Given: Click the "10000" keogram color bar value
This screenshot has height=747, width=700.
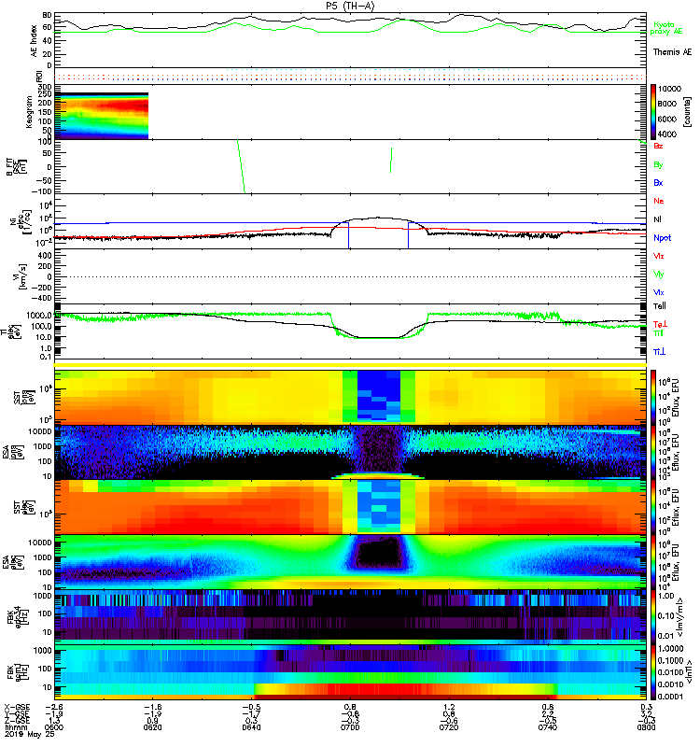Looking at the screenshot, I should click(x=669, y=89).
